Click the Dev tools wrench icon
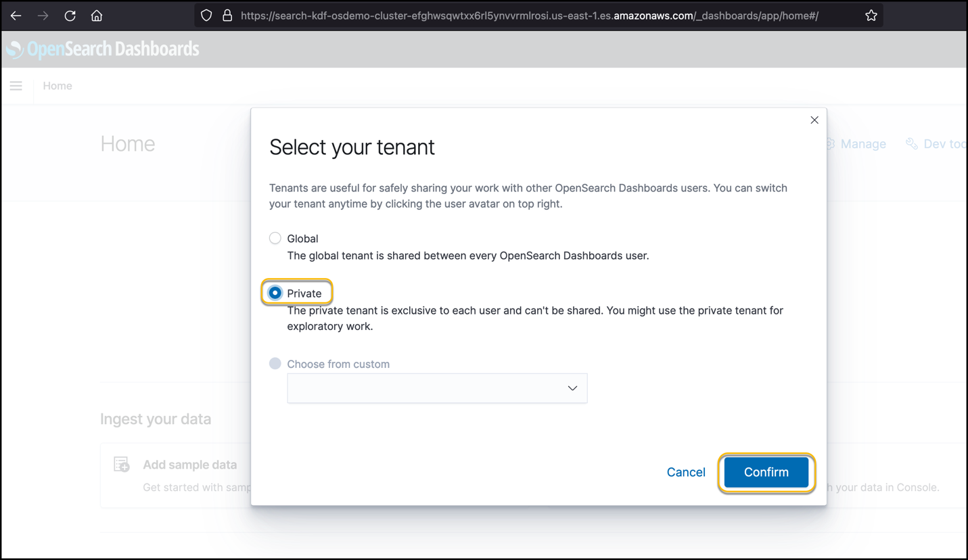The height and width of the screenshot is (560, 968). pyautogui.click(x=912, y=144)
